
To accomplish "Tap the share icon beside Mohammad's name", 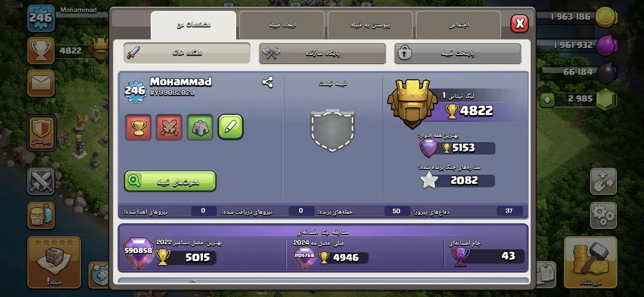I will click(x=267, y=82).
